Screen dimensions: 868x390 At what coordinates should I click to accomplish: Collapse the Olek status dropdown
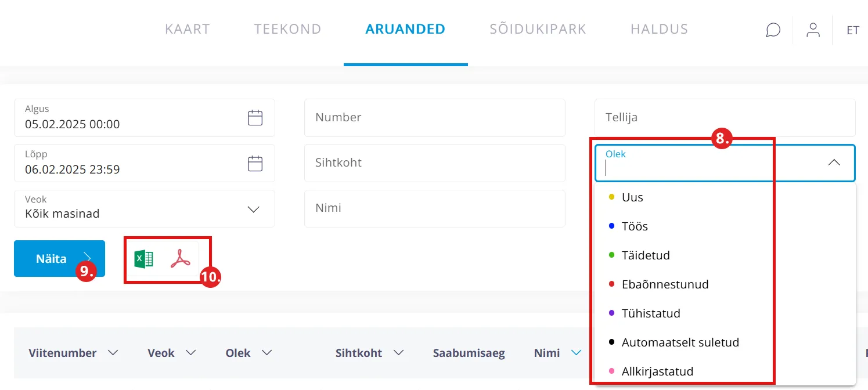(834, 162)
